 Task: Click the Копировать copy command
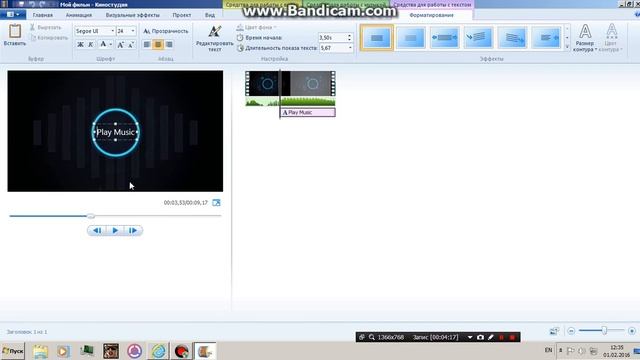coord(49,38)
